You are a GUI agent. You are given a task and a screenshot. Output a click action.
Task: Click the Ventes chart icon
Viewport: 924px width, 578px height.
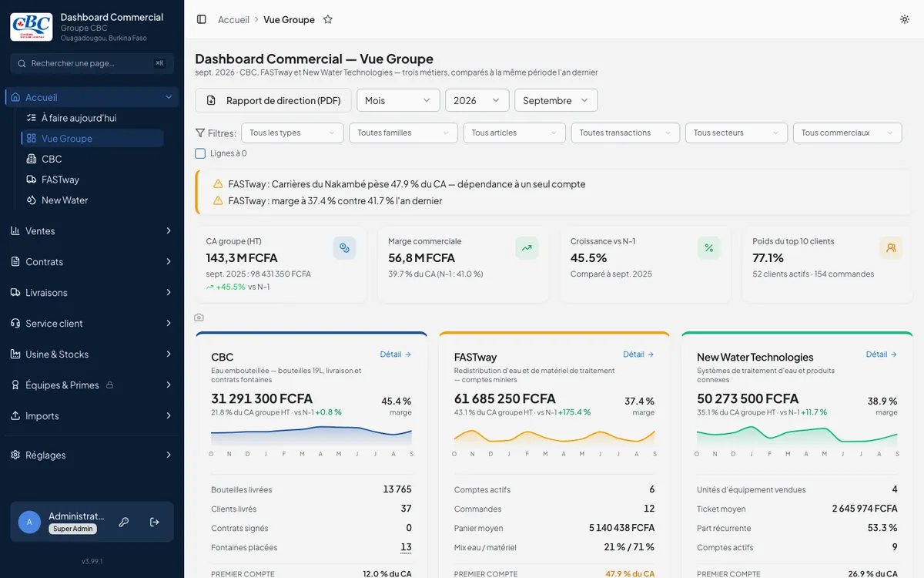point(15,230)
